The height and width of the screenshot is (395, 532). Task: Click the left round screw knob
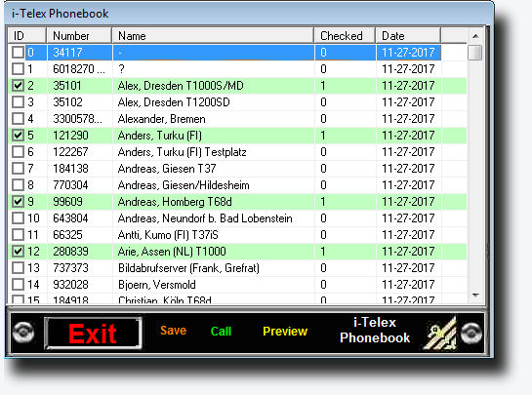(x=23, y=332)
